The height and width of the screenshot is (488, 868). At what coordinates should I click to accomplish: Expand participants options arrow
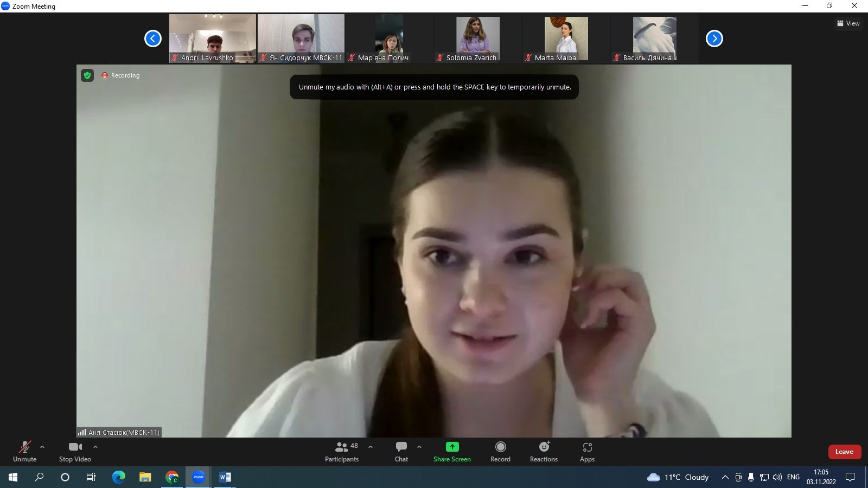tap(371, 447)
